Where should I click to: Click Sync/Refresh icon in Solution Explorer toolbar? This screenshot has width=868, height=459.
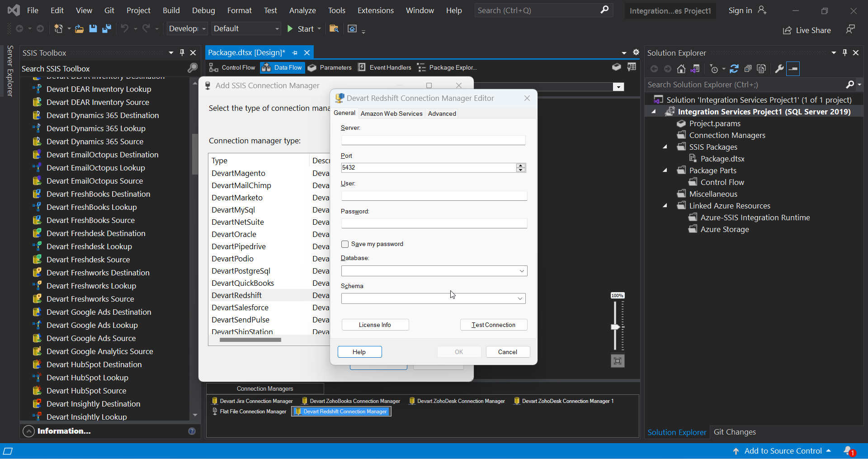click(734, 69)
